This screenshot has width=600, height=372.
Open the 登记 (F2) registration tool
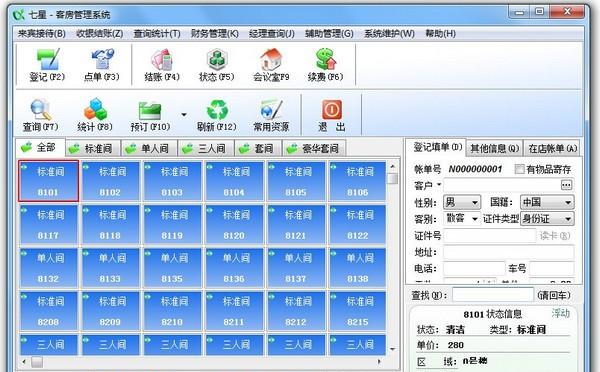pyautogui.click(x=47, y=65)
